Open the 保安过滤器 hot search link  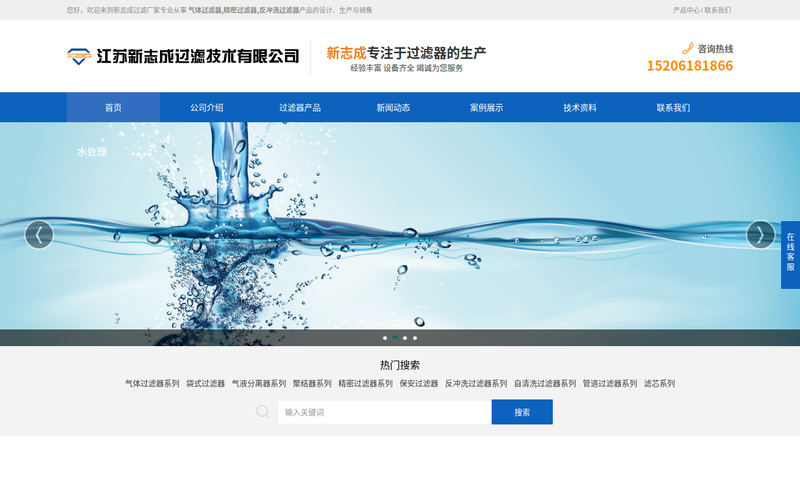419,384
